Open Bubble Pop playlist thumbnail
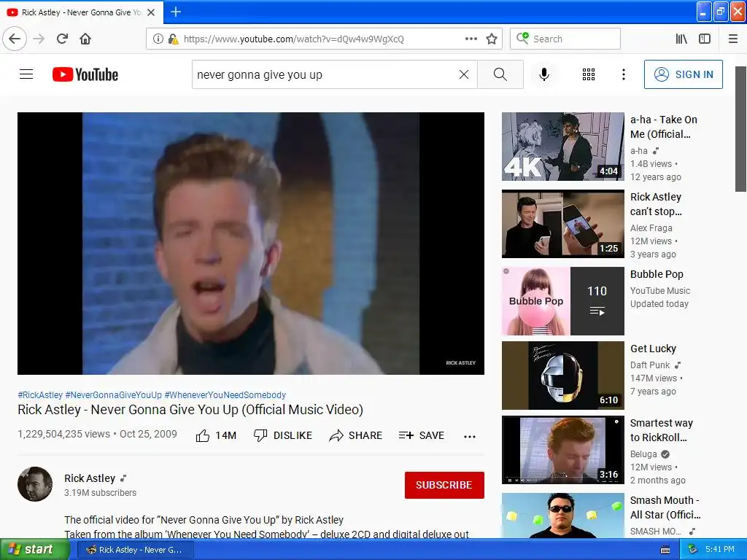The image size is (747, 560). (x=562, y=301)
